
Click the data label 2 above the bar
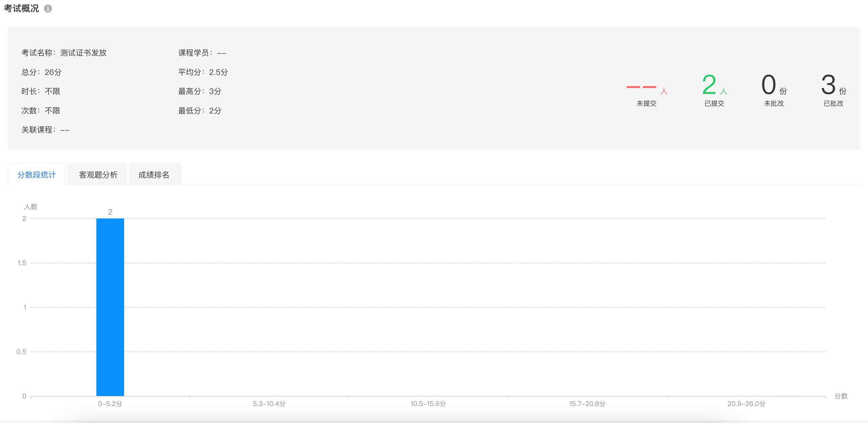(110, 212)
